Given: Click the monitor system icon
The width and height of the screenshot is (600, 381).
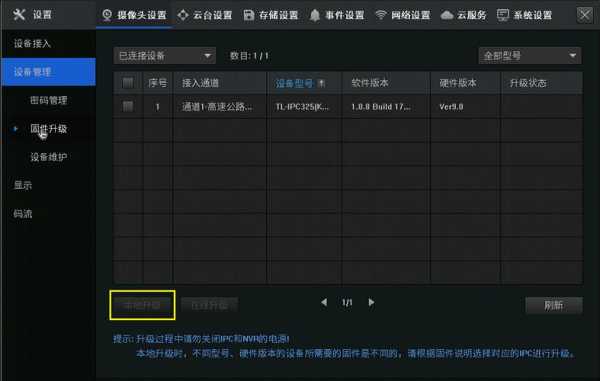Looking at the screenshot, I should click(x=503, y=15).
